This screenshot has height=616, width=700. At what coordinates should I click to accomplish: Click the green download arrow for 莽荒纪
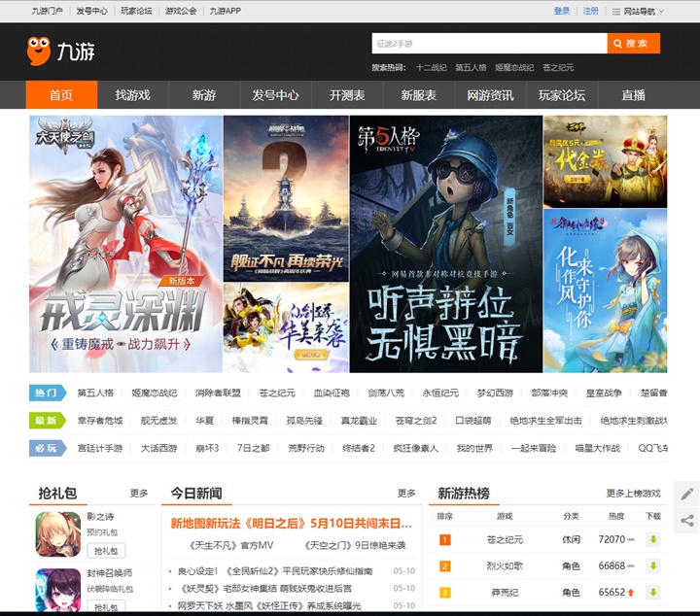652,593
